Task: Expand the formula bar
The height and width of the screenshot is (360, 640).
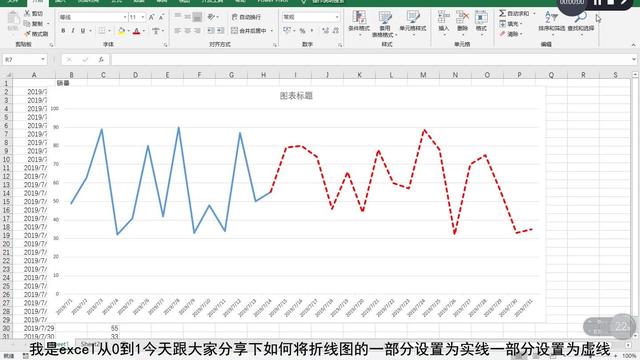Action: pos(634,60)
